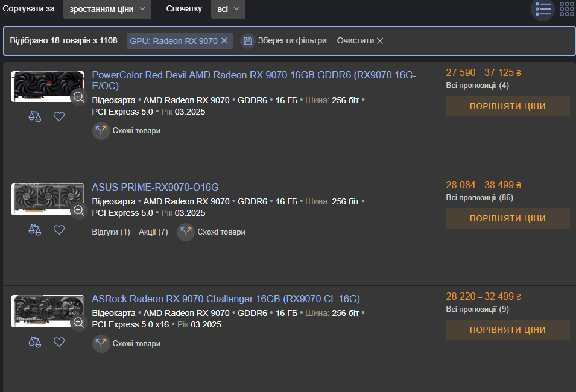The width and height of the screenshot is (576, 392).
Task: Click similar products icon for ASUS PRIME
Action: click(186, 232)
